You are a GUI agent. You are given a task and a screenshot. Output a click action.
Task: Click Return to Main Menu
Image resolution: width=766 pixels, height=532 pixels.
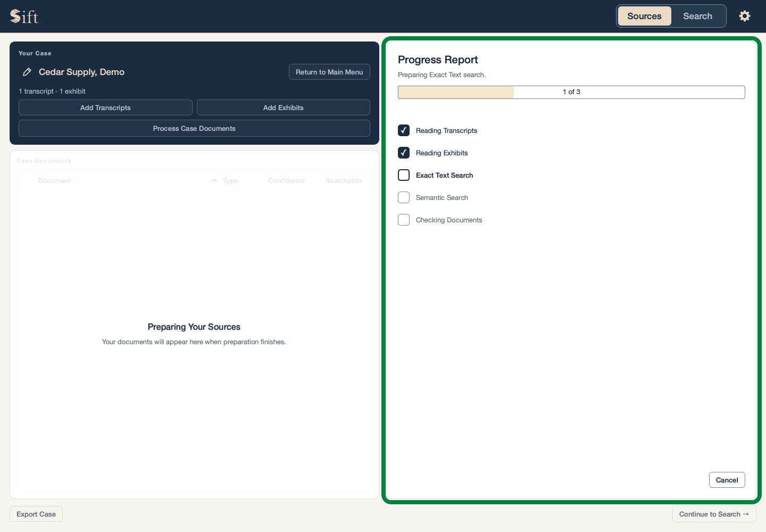pyautogui.click(x=329, y=72)
